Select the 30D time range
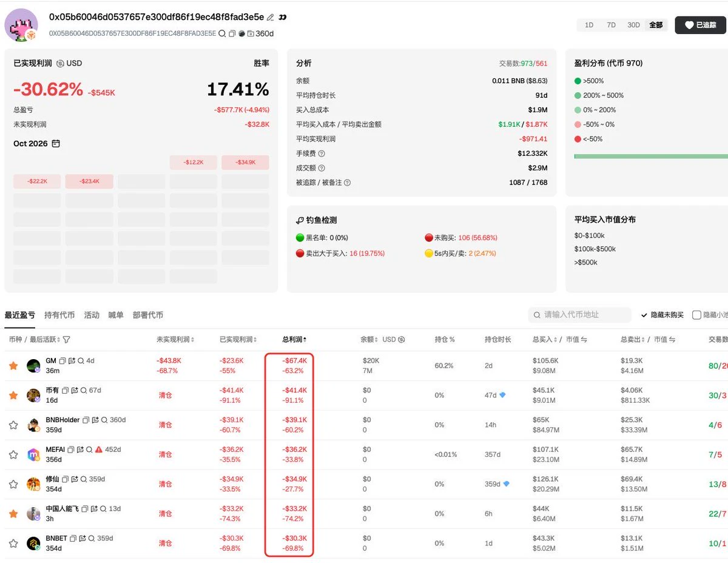The height and width of the screenshot is (563, 728). click(x=633, y=25)
